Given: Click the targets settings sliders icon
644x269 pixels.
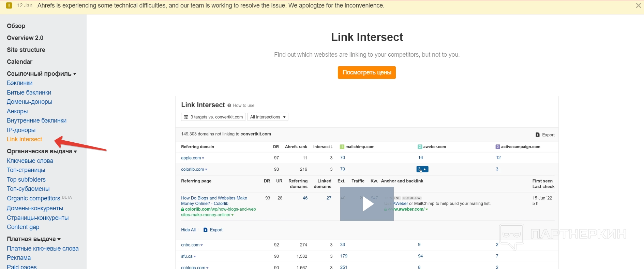Looking at the screenshot, I should point(186,117).
